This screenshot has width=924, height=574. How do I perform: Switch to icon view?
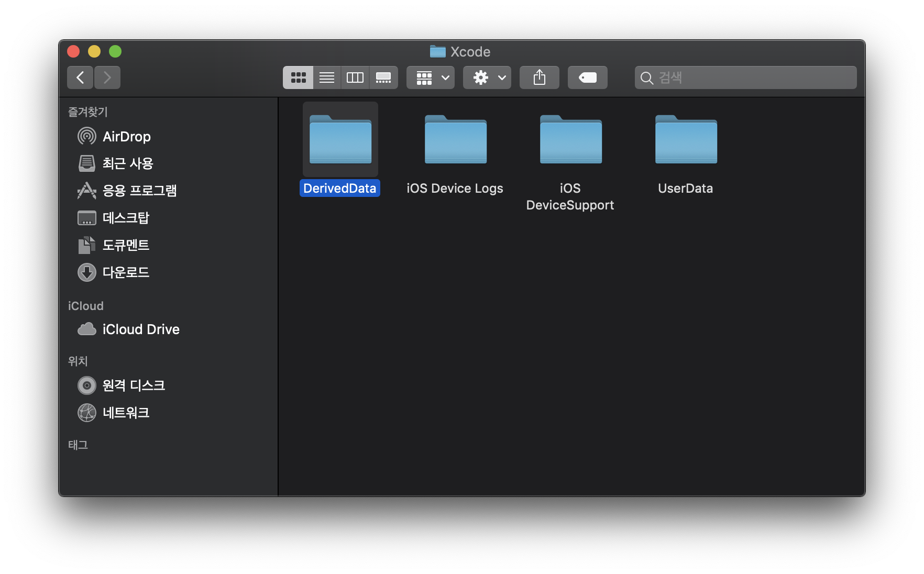click(x=298, y=78)
